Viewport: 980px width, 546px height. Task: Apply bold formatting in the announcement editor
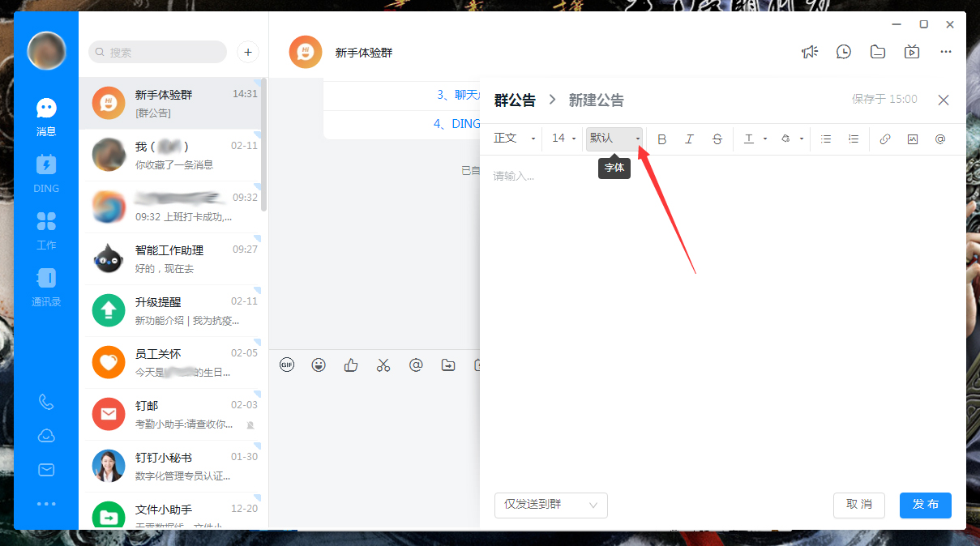click(662, 139)
